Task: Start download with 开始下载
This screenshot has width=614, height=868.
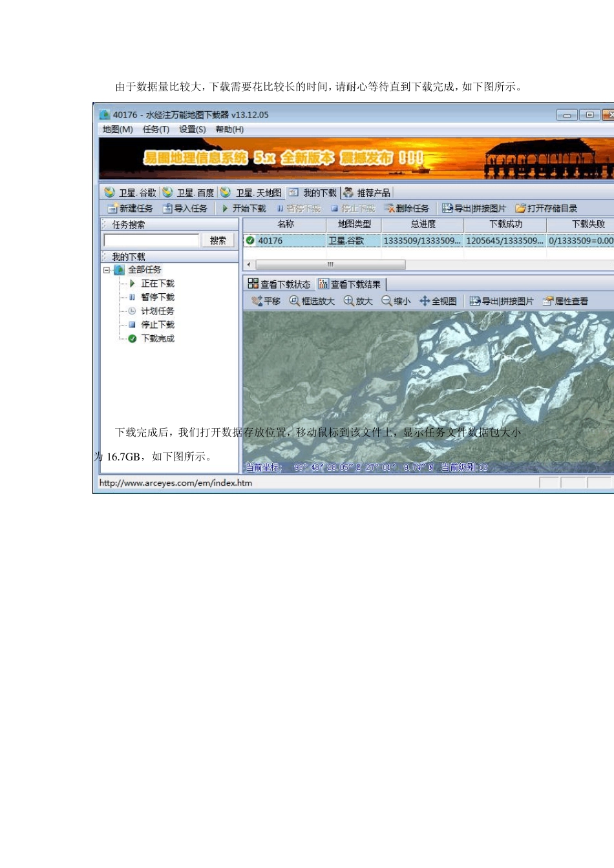Action: coord(244,208)
